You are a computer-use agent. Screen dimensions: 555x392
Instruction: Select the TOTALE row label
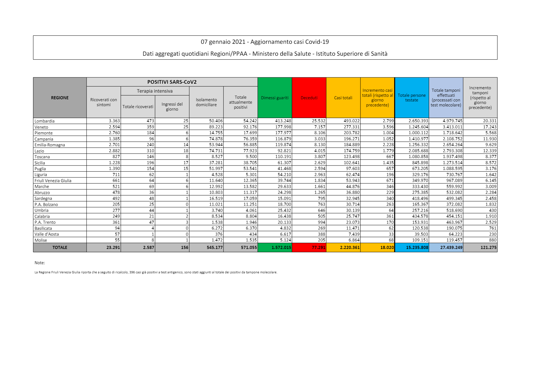click(60, 248)
